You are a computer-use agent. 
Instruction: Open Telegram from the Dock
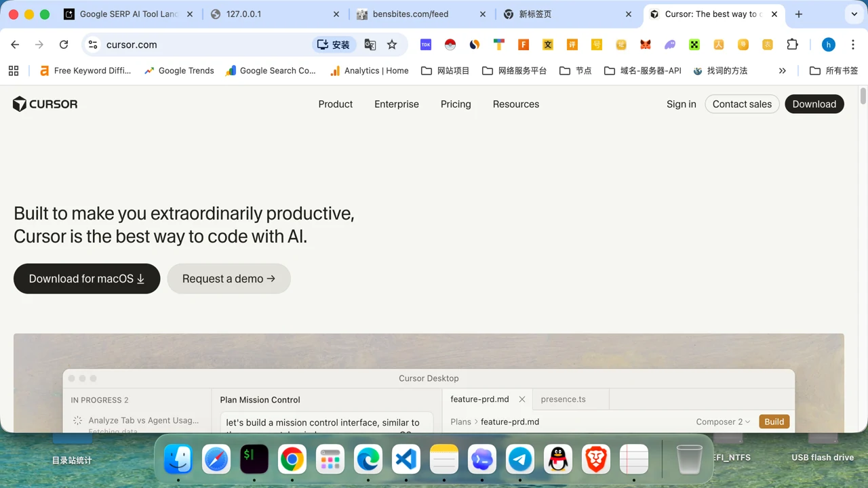[x=520, y=460]
